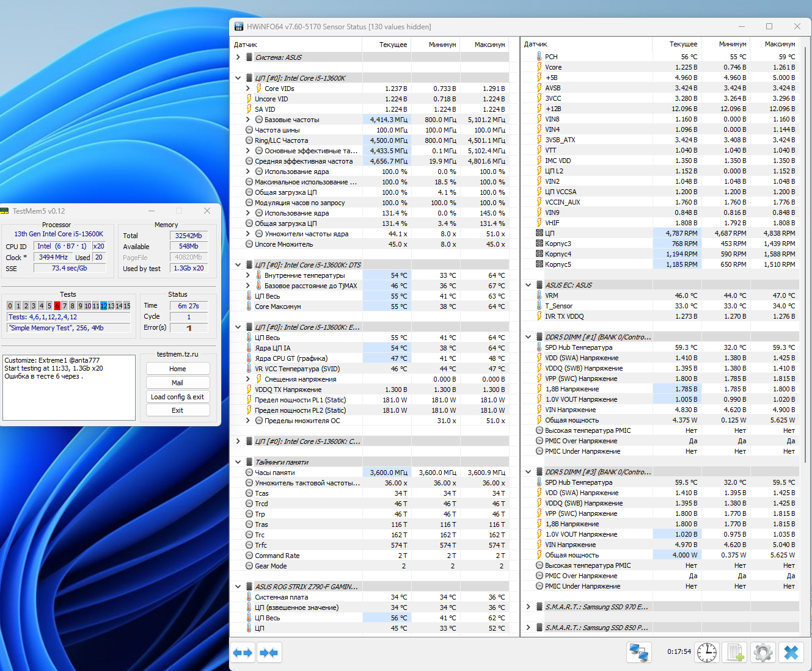Click the thermometer icon beside VRM
812x671 pixels.
click(539, 296)
